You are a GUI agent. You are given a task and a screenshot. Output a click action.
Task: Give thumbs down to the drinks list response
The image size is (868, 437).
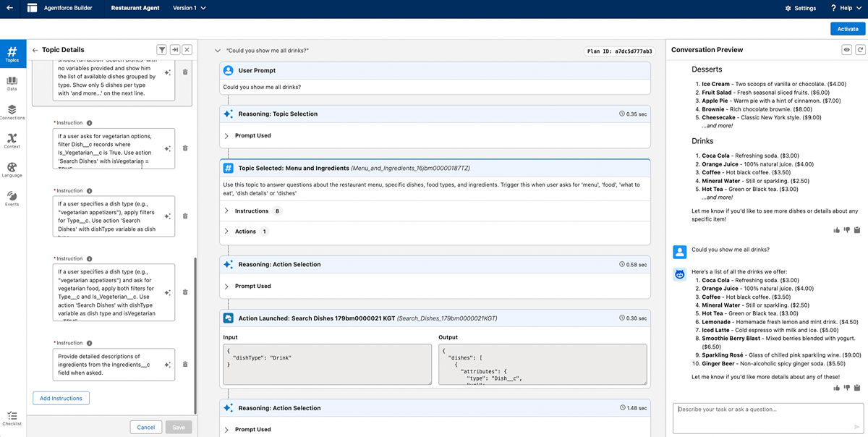pos(847,388)
